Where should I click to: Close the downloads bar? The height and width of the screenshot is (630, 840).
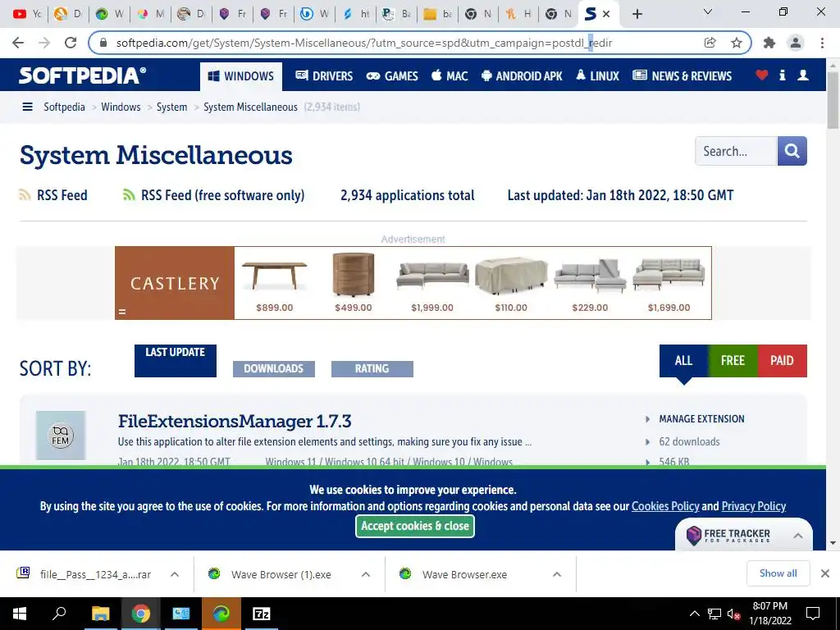[825, 573]
